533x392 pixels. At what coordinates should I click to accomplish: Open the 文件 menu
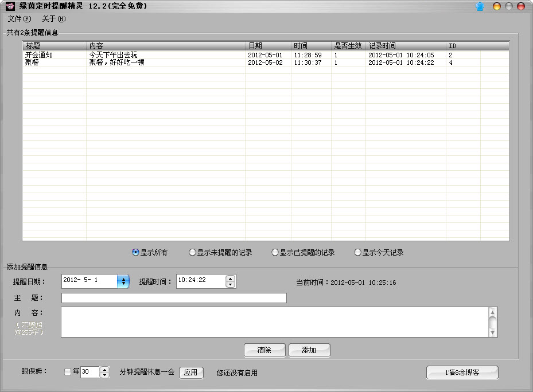(x=20, y=19)
